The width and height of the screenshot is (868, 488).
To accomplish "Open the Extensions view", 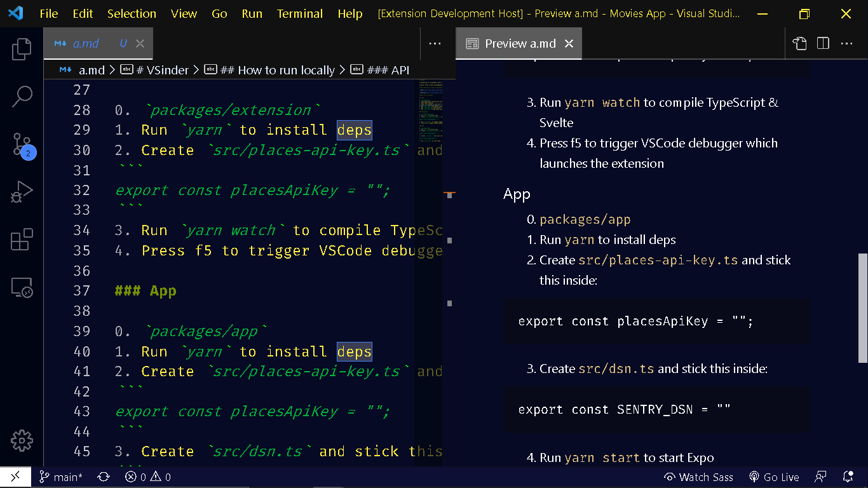I will click(22, 240).
